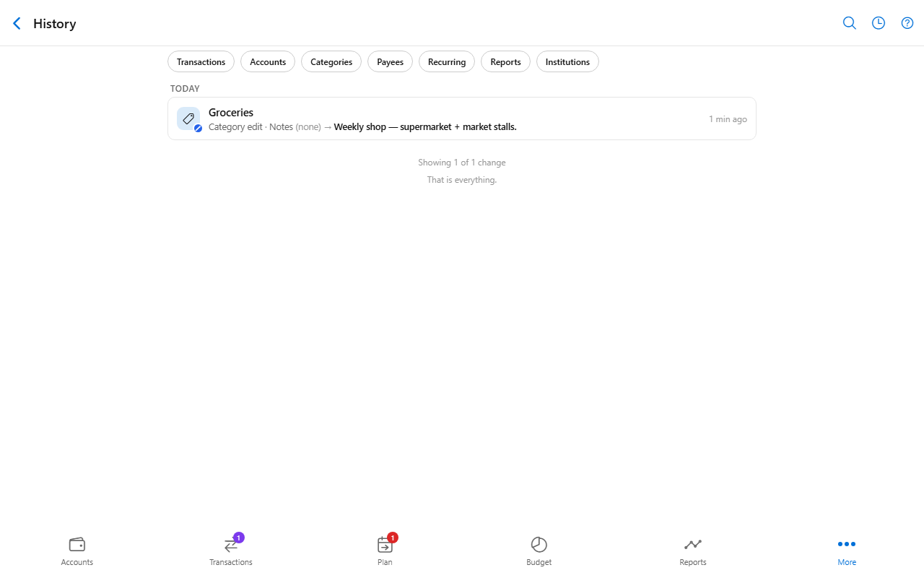
Task: Go back using the History back arrow
Action: (x=17, y=23)
